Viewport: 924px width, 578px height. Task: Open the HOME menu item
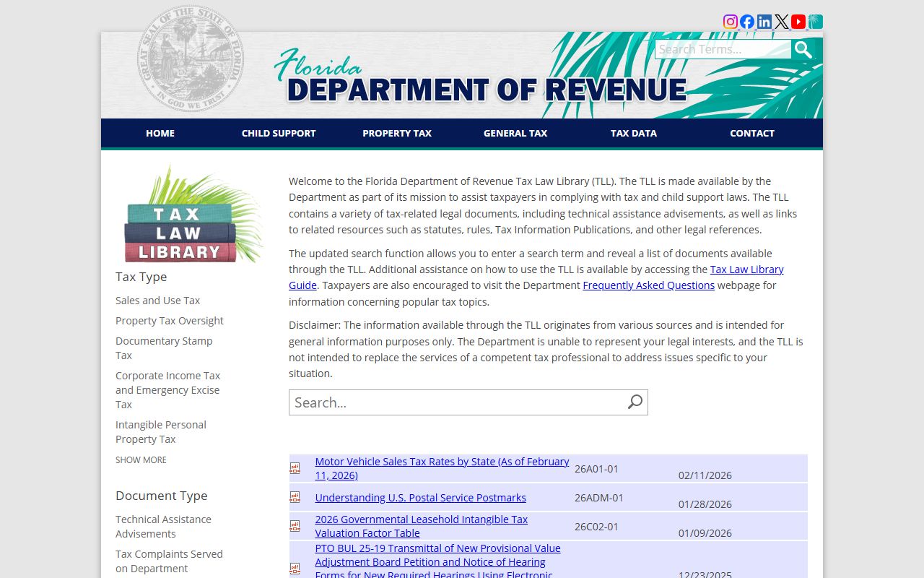click(160, 133)
